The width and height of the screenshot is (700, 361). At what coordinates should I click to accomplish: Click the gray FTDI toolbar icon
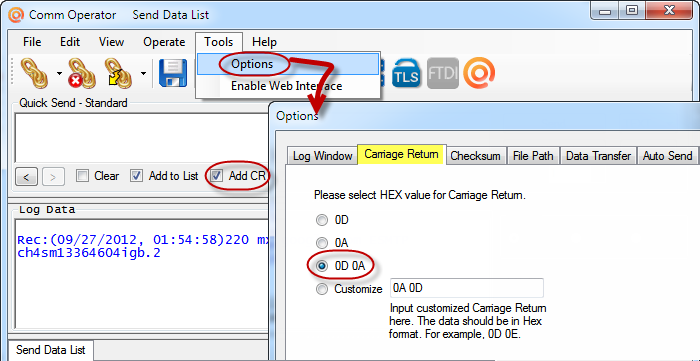click(442, 73)
